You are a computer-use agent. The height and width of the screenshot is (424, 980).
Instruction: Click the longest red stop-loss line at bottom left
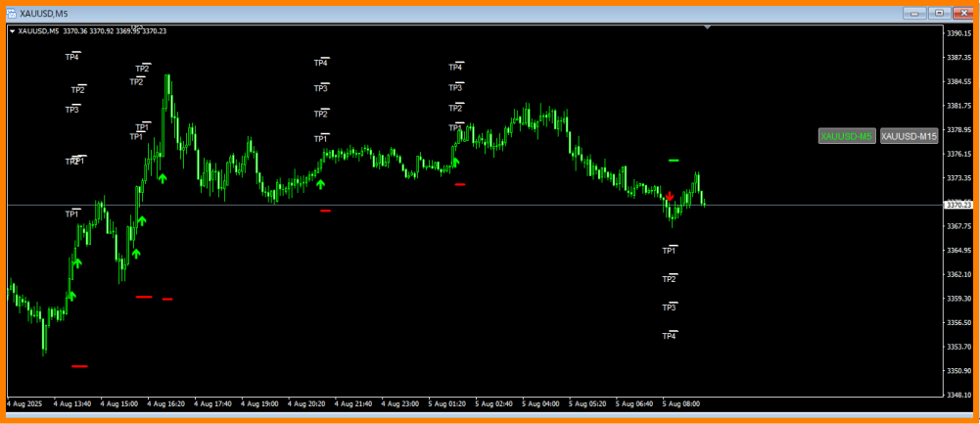[79, 366]
